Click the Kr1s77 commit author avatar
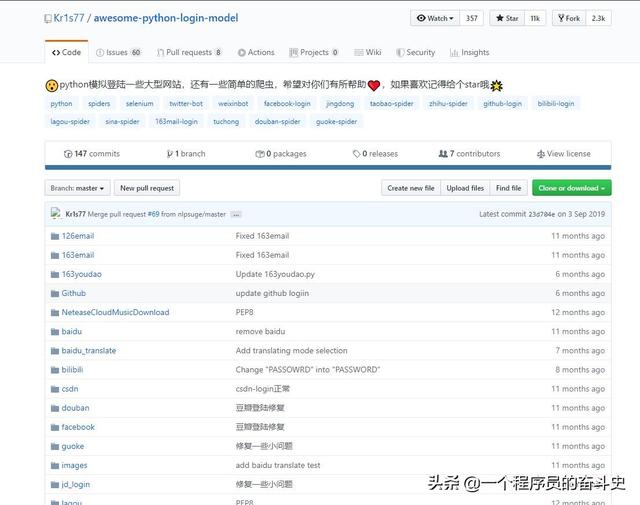Image resolution: width=640 pixels, height=505 pixels. [56, 214]
